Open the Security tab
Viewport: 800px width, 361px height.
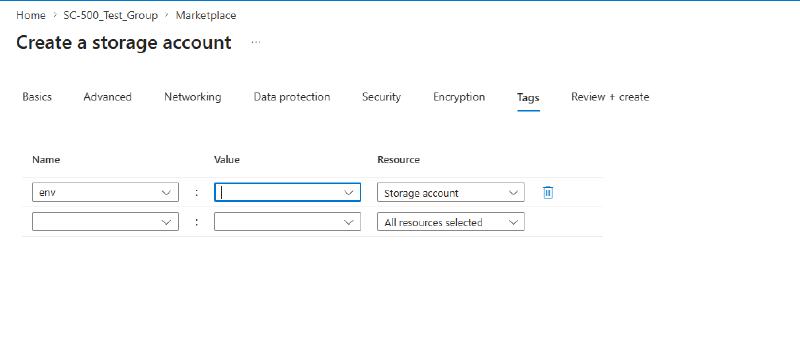(381, 97)
